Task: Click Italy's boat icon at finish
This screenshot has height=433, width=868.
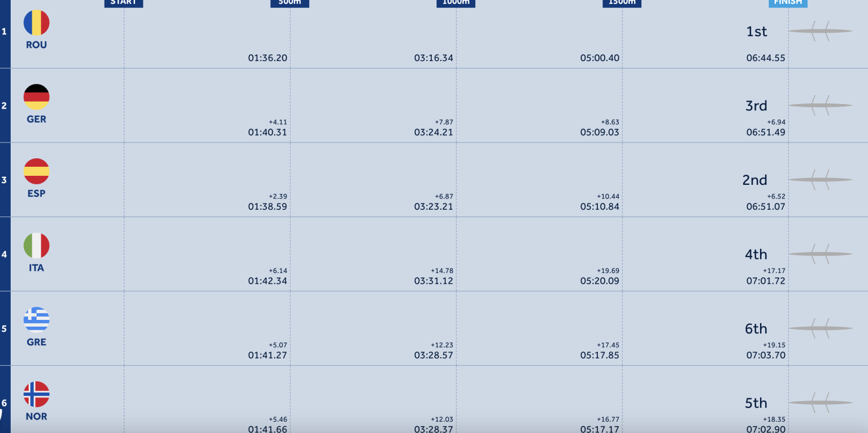Action: 820,254
